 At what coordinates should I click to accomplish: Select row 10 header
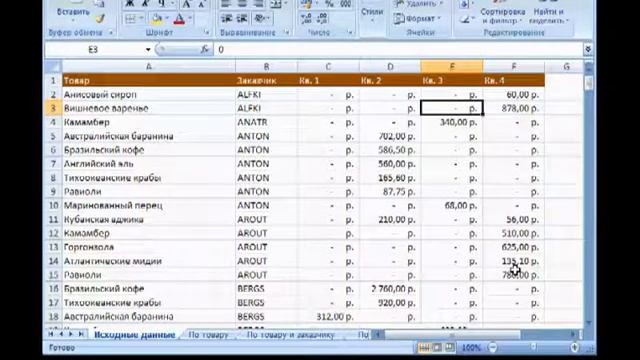(x=53, y=205)
